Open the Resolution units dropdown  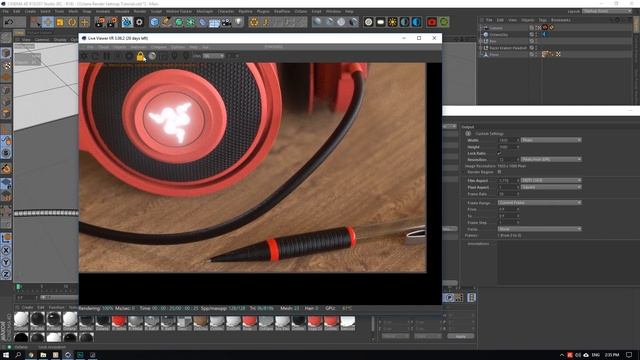(x=551, y=159)
